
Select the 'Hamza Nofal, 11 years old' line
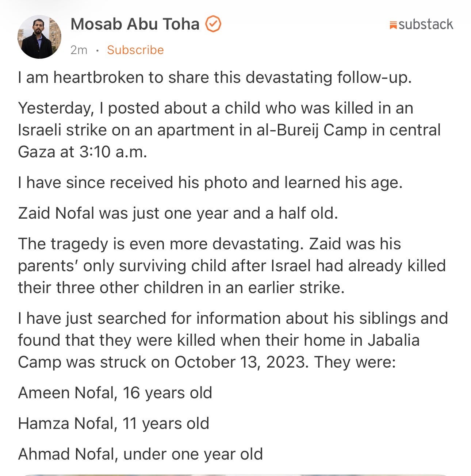click(114, 423)
